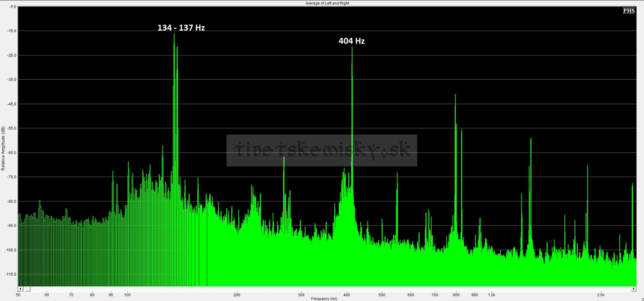Click the 100 Hz tick on frequency axis
The image size is (644, 301).
127,295
